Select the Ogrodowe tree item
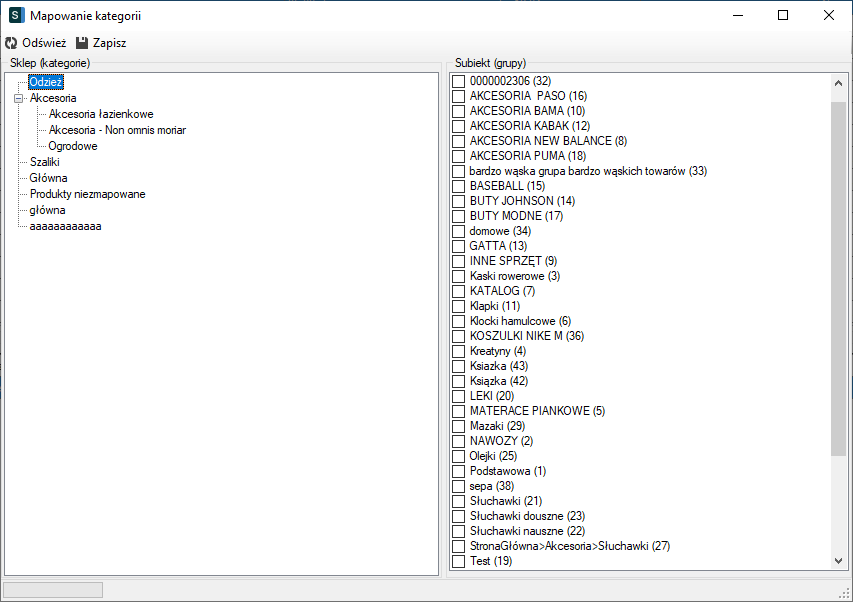The width and height of the screenshot is (853, 602). pyautogui.click(x=73, y=146)
